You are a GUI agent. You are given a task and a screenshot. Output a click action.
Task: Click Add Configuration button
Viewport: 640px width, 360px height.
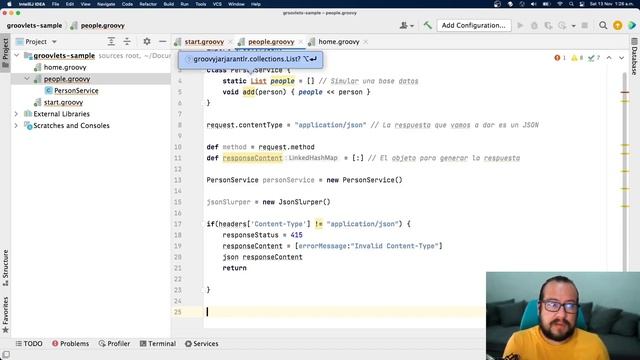tap(473, 25)
